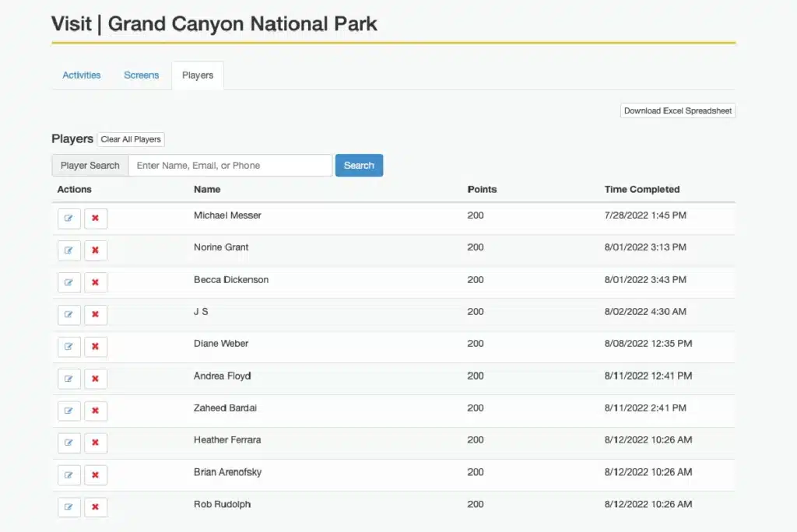Click the Clear All Players button
Viewport: 797px width, 532px height.
coord(131,139)
